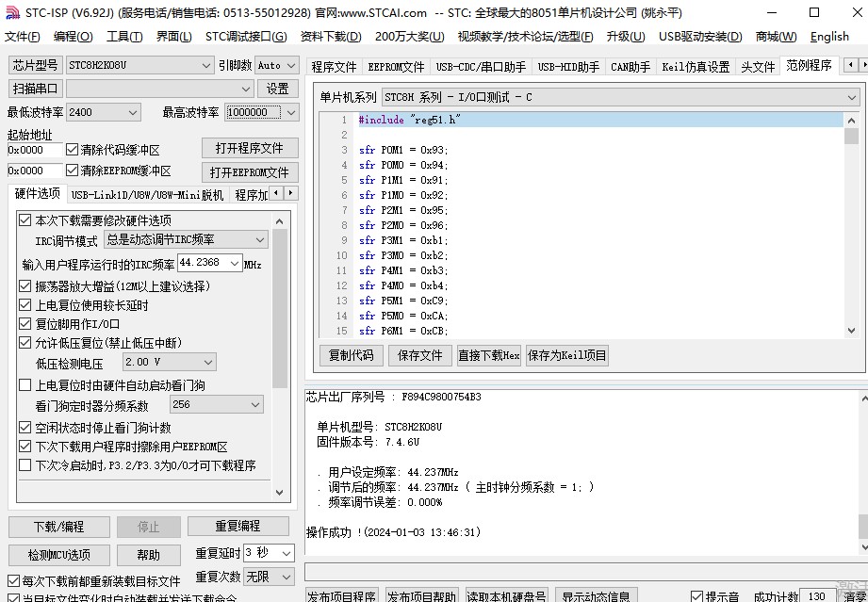The height and width of the screenshot is (602, 868).
Task: Click program start address 0x0000 field
Action: (35, 150)
